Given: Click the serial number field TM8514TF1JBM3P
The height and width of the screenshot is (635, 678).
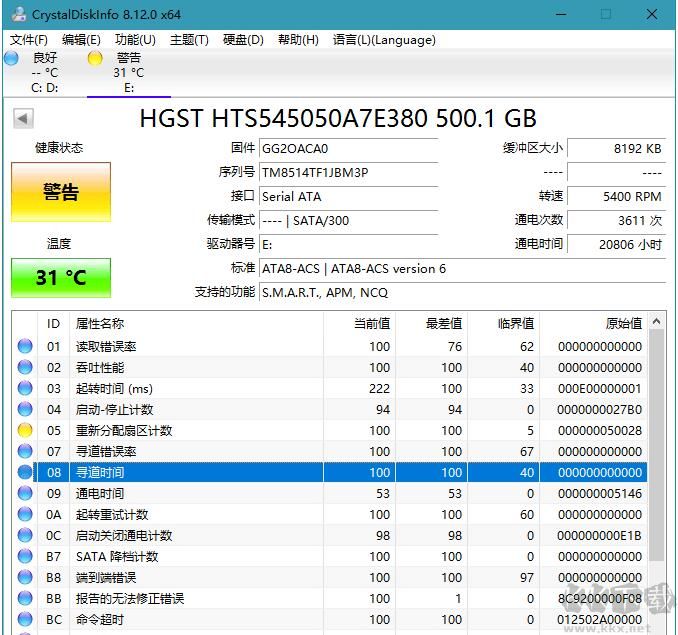Looking at the screenshot, I should 347,172.
